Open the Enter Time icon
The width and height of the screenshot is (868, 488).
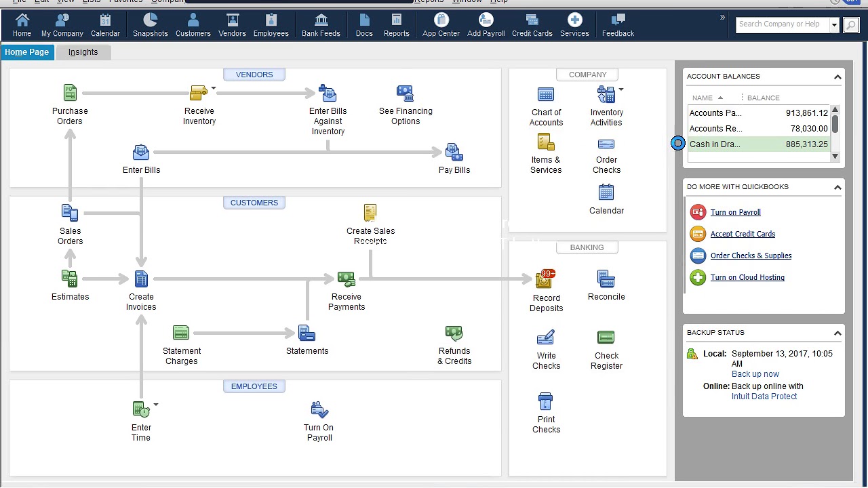141,409
